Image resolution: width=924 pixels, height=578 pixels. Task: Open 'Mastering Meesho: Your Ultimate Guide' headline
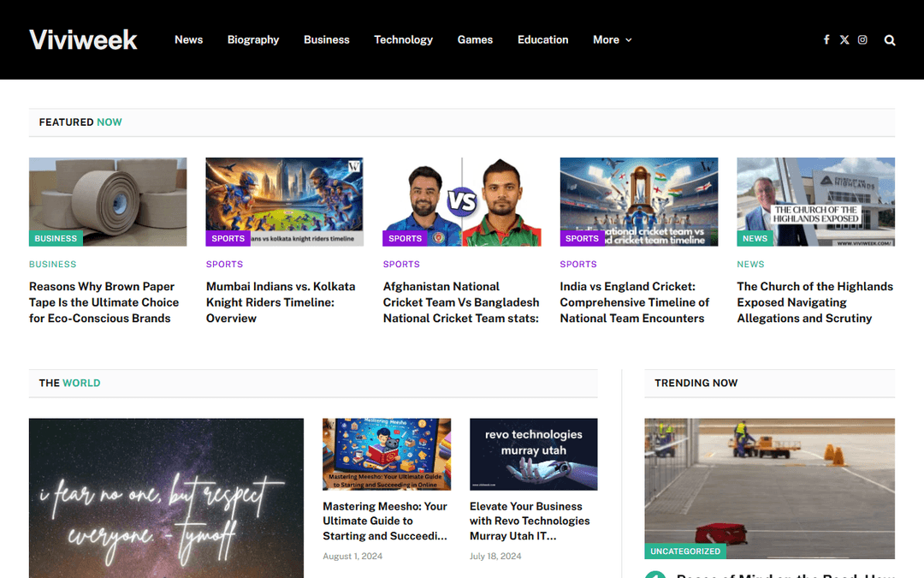(x=385, y=521)
